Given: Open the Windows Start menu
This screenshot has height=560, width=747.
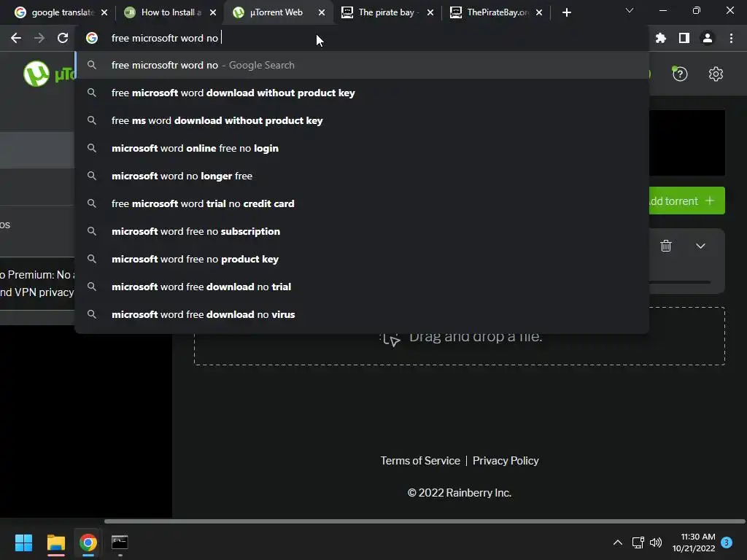Looking at the screenshot, I should pos(23,542).
